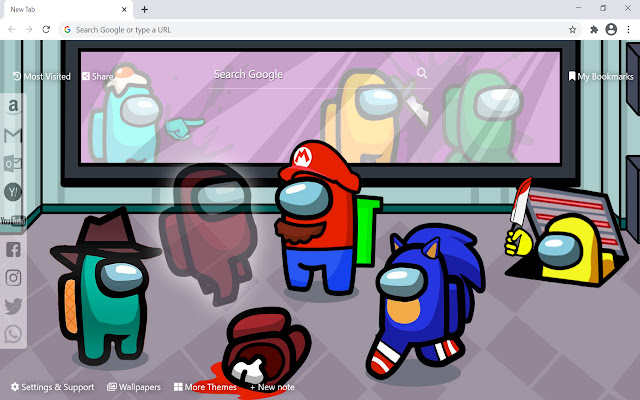Bookmark this page with star icon
The height and width of the screenshot is (400, 640).
(573, 30)
